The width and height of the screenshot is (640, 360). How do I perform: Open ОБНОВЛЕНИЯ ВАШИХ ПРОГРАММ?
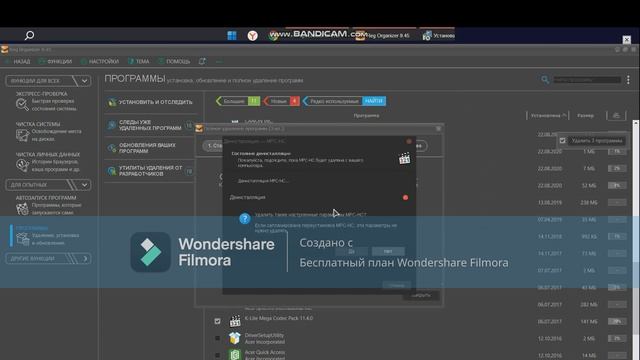(147, 148)
